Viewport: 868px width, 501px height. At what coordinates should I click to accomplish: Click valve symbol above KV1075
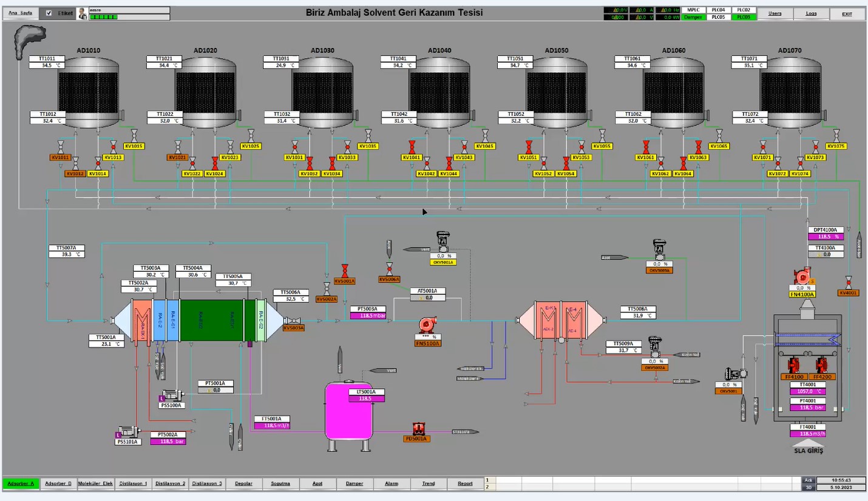(836, 136)
